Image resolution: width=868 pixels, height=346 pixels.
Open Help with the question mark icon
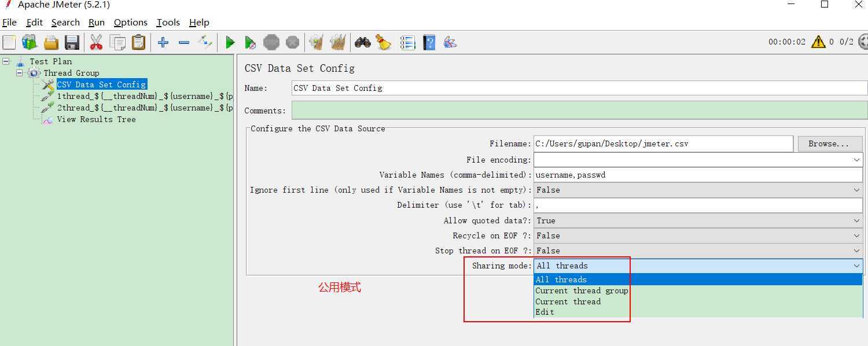(429, 42)
